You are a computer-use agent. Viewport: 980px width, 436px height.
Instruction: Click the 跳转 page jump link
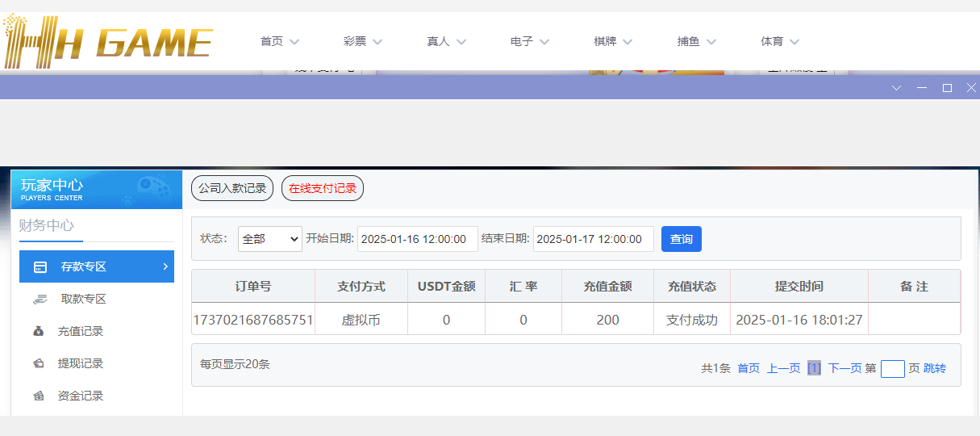[x=935, y=368]
